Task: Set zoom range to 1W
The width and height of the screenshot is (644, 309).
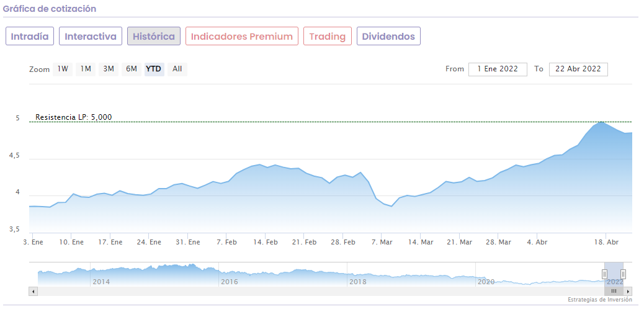Action: 63,69
